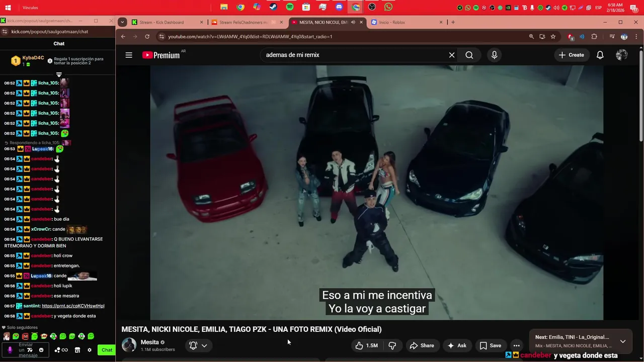Switch to the Stream - Kick Dashboard tab

point(167,22)
